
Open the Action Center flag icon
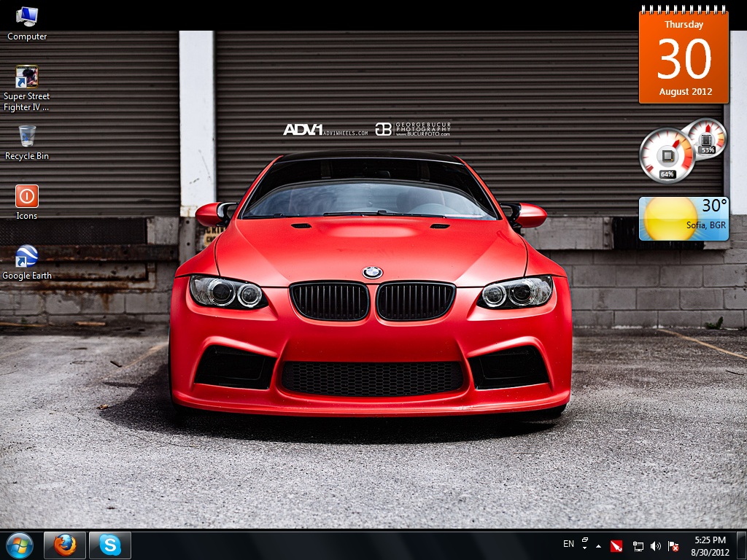tap(673, 546)
